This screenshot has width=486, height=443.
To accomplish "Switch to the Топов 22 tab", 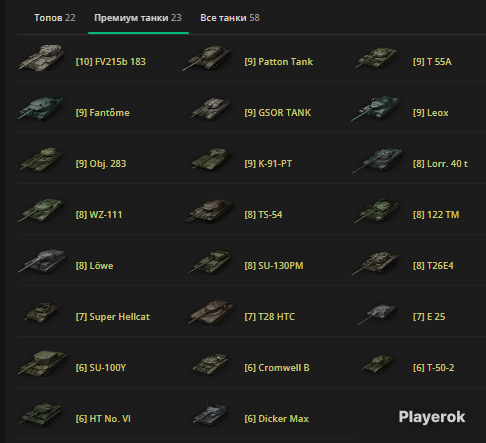I will pos(55,18).
